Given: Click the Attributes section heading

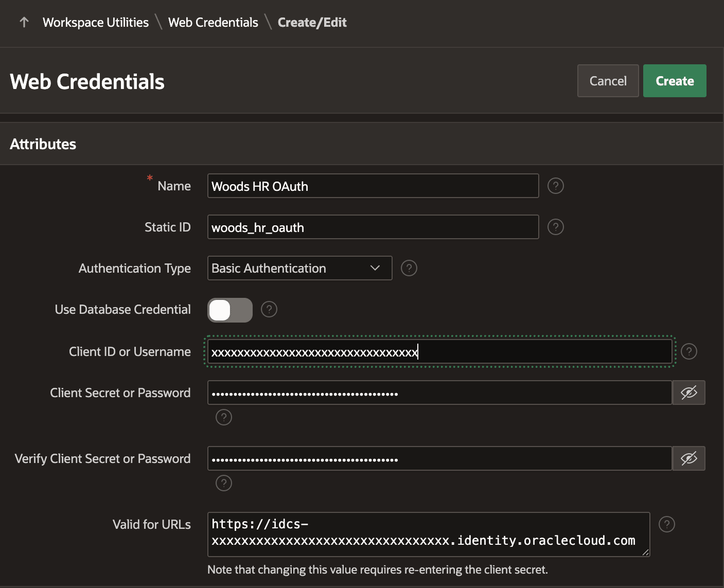Looking at the screenshot, I should point(43,144).
